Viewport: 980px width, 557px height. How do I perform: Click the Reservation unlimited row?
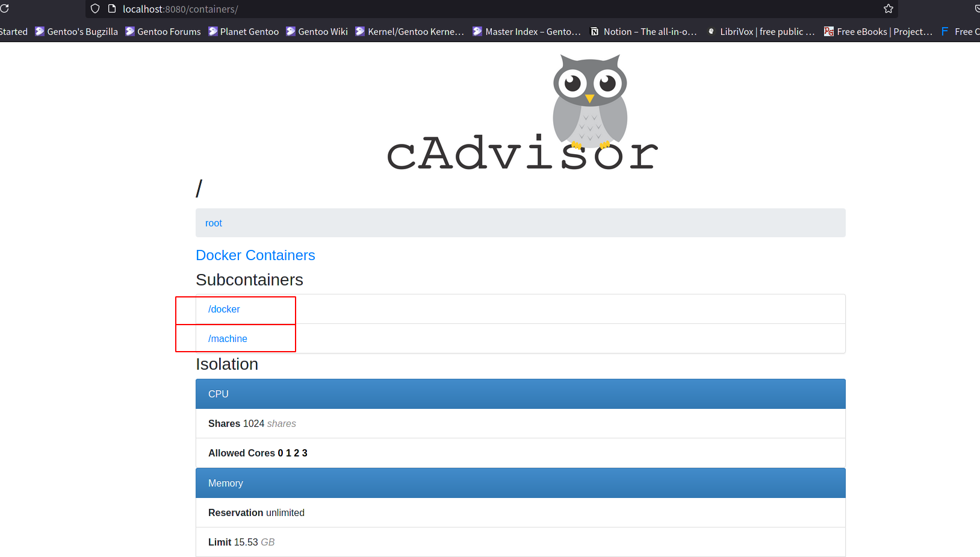point(521,512)
